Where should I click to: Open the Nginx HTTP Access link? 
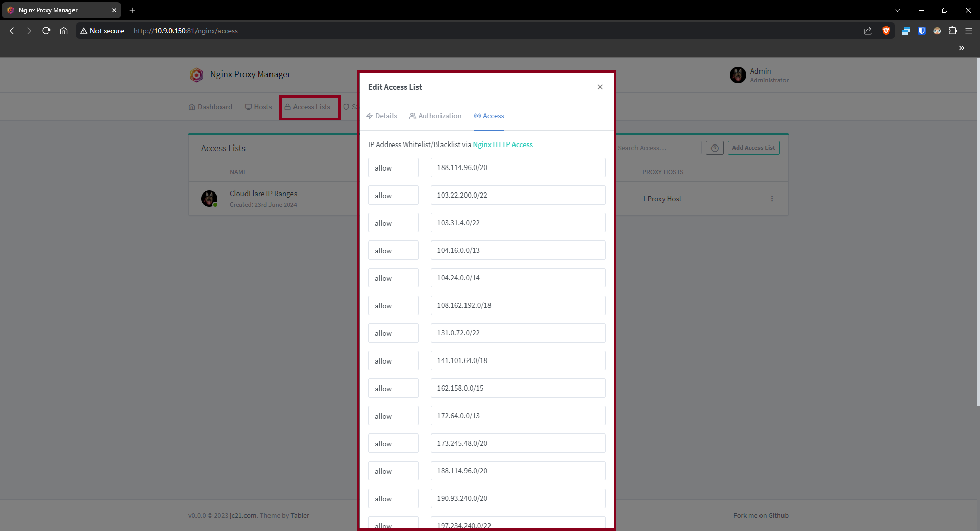click(503, 144)
